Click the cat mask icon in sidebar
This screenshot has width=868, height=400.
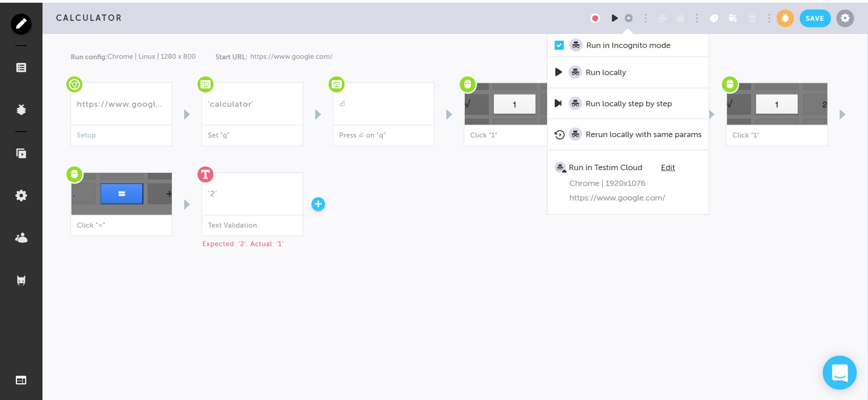[x=21, y=280]
